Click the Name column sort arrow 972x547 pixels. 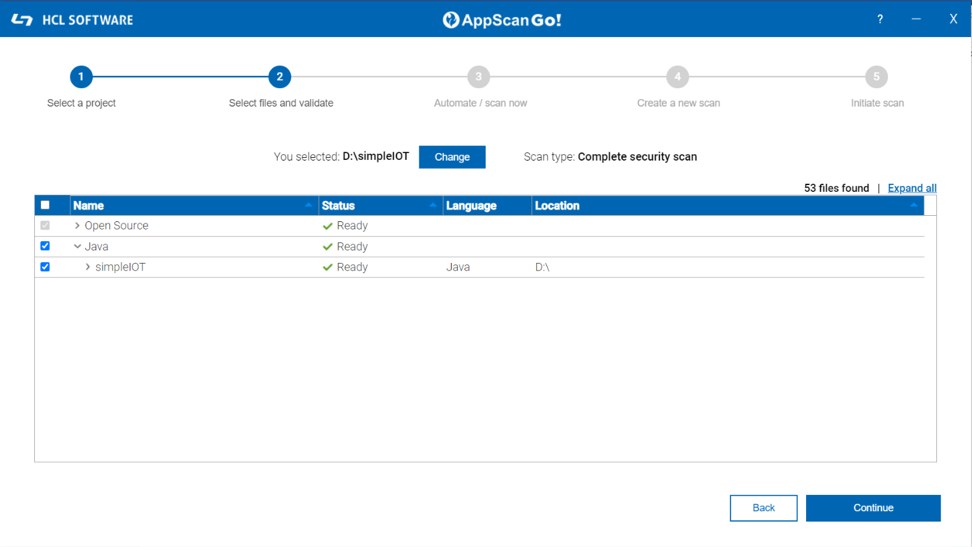click(x=308, y=205)
